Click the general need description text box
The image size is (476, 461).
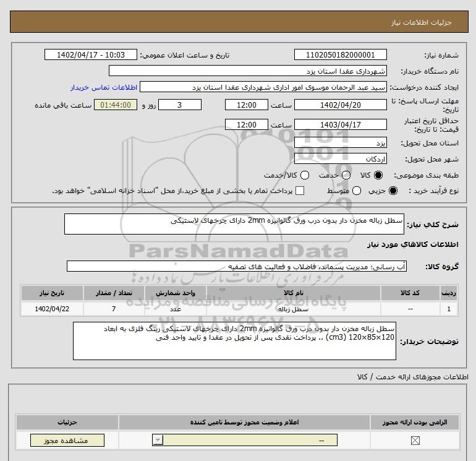(x=234, y=224)
